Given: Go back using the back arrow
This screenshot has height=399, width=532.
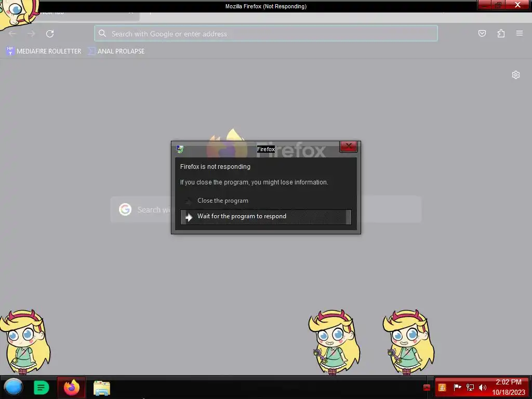Looking at the screenshot, I should [12, 34].
